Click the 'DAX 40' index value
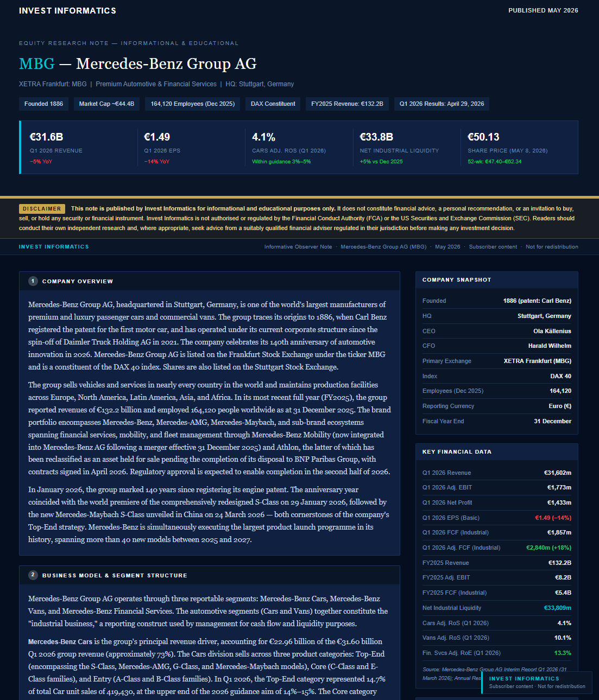 (x=560, y=376)
